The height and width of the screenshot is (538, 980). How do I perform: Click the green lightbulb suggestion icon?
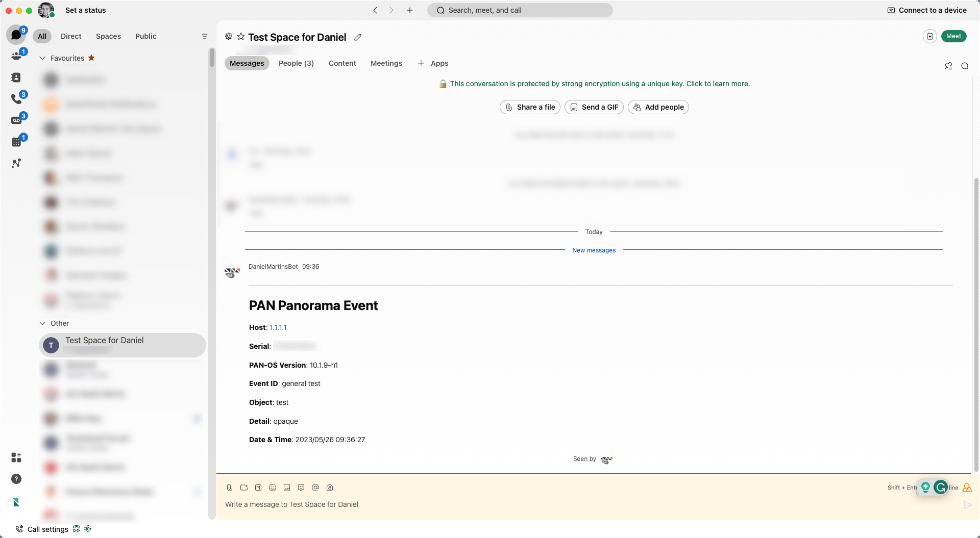tap(925, 487)
